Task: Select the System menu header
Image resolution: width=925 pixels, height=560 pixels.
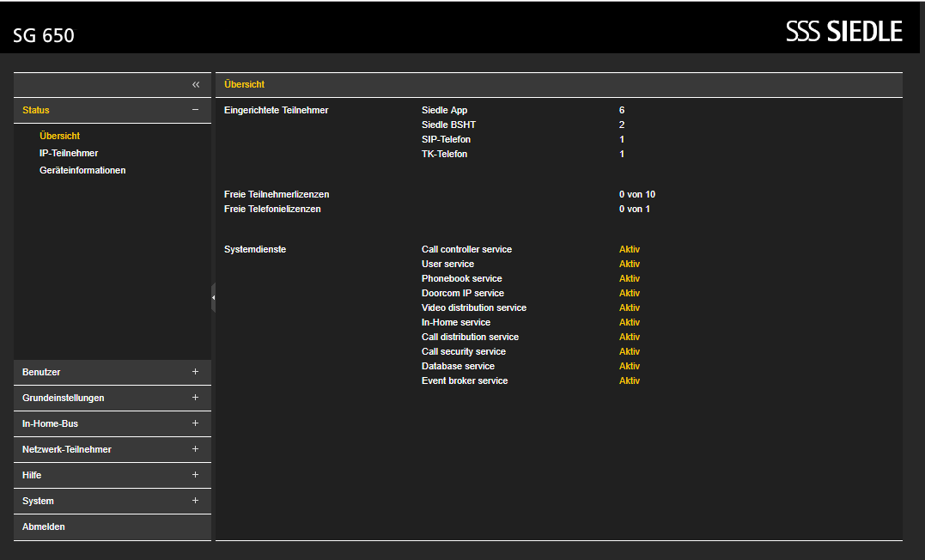Action: coord(113,501)
